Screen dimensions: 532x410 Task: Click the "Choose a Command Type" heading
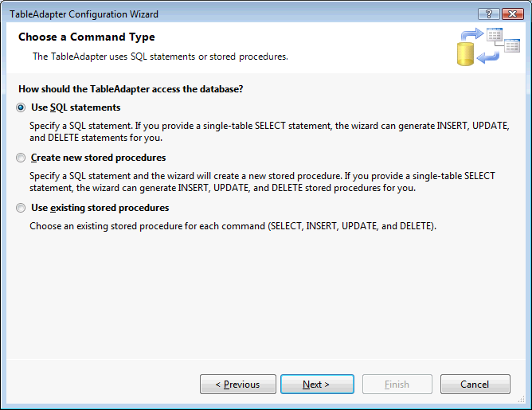[x=87, y=37]
